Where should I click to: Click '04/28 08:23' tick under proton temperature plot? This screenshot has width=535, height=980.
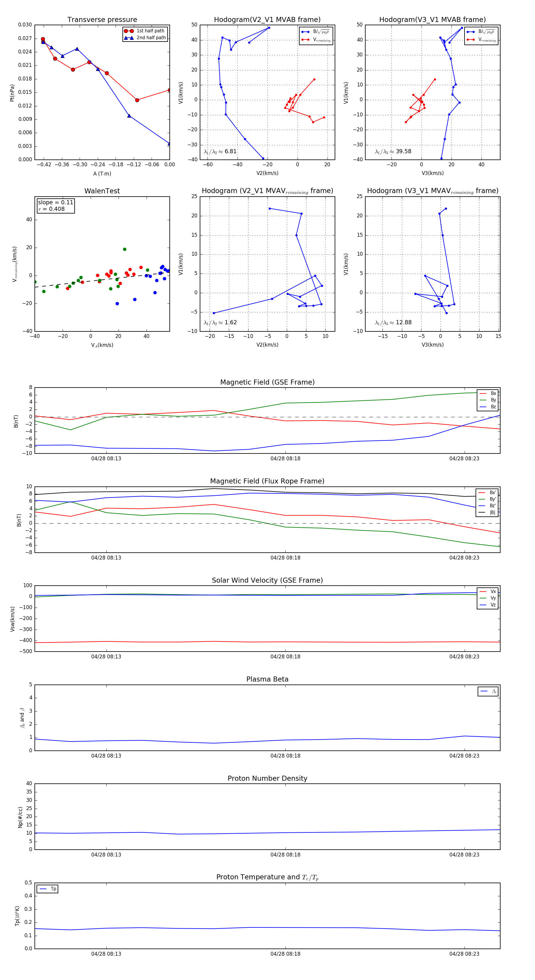click(464, 954)
